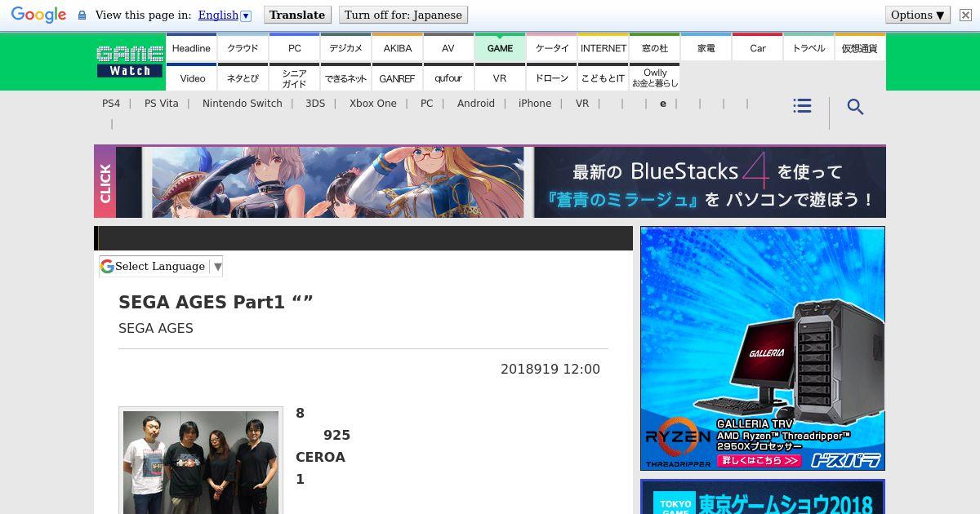Image resolution: width=980 pixels, height=514 pixels.
Task: Open the GANREF tab
Action: [x=398, y=78]
